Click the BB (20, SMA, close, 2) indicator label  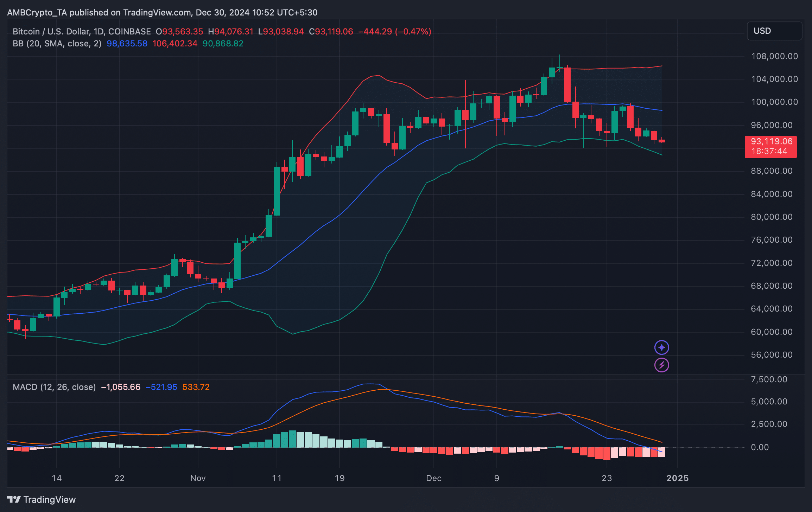57,44
